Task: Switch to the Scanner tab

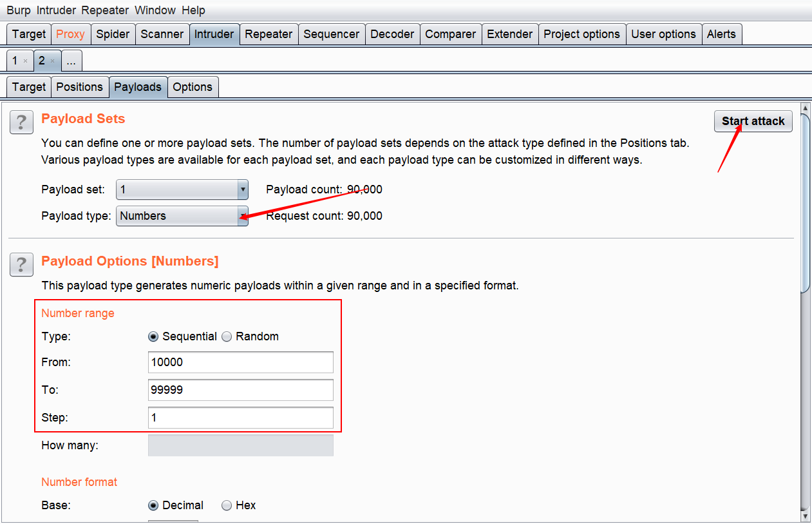Action: [162, 34]
